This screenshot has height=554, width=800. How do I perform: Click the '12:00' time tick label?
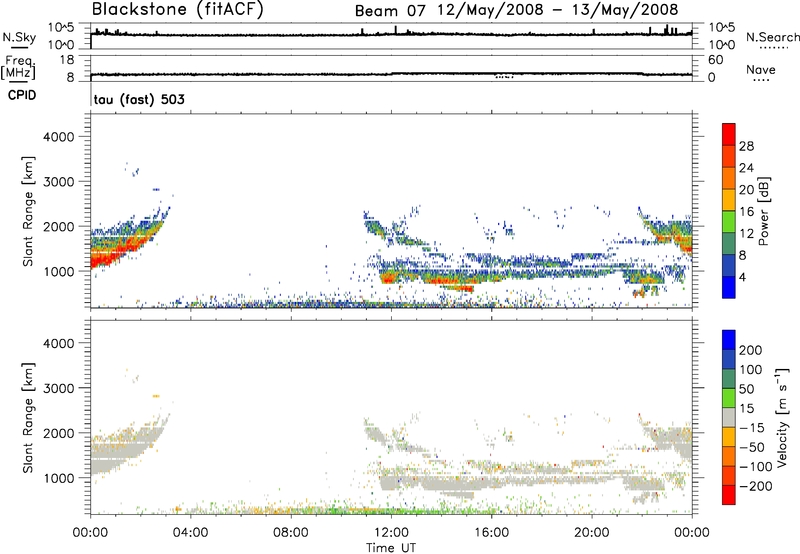(x=391, y=533)
